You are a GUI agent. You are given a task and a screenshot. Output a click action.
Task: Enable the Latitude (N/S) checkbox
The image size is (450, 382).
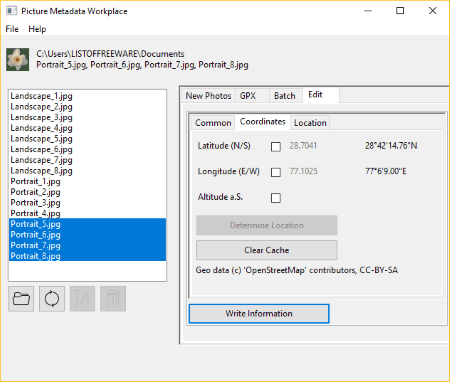[x=276, y=147]
